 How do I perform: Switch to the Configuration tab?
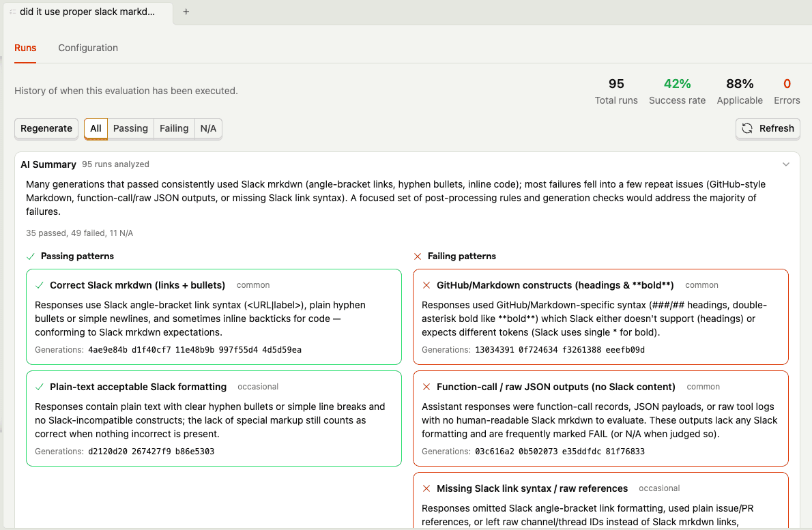point(88,48)
